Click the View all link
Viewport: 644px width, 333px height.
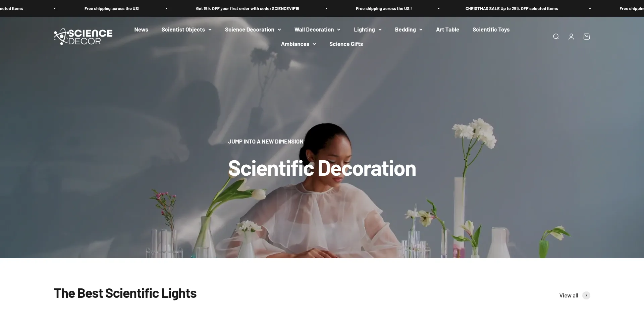pos(569,295)
